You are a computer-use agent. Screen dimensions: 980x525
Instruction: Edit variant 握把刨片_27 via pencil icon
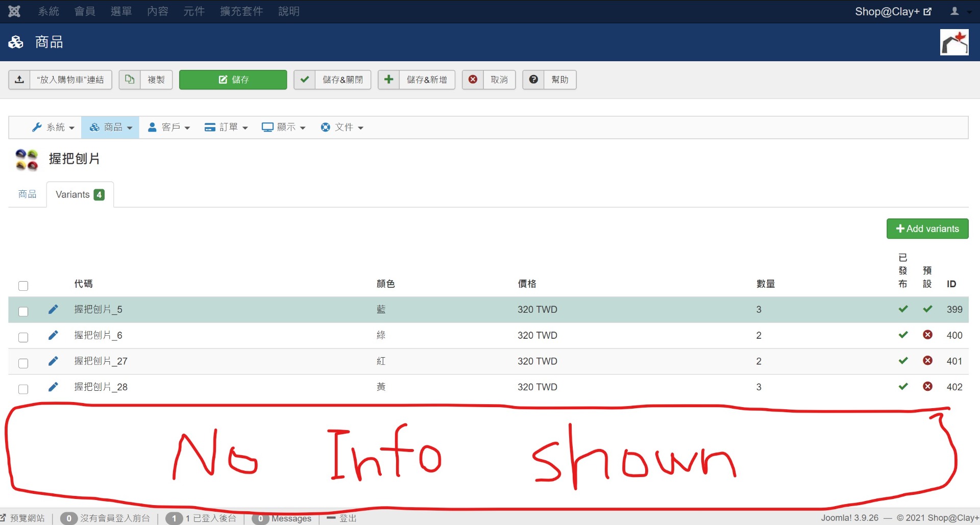tap(53, 361)
